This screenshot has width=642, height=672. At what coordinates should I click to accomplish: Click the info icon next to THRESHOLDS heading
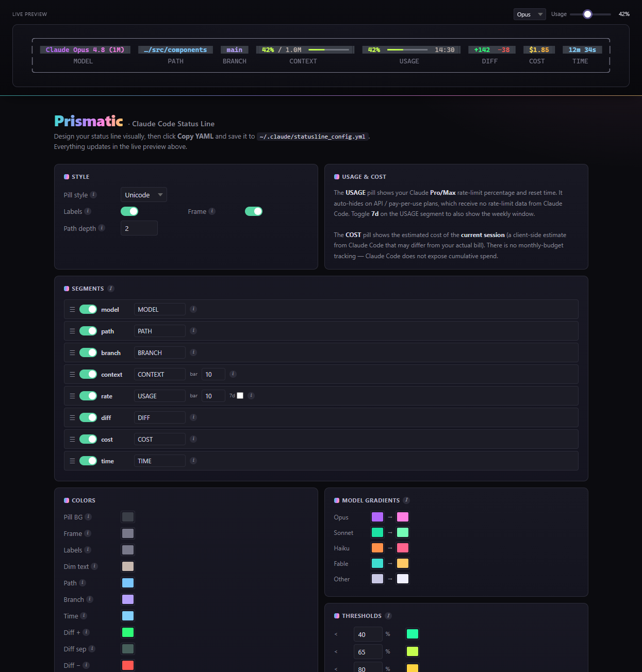(388, 616)
